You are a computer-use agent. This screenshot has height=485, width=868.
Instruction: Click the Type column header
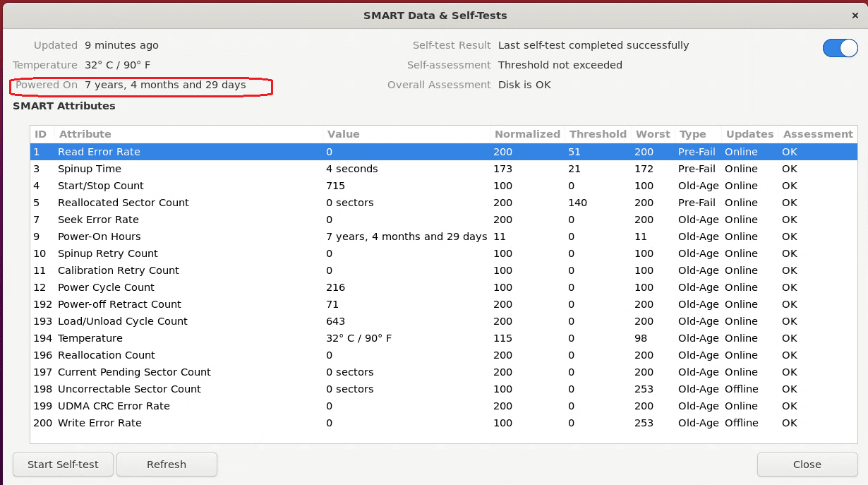coord(692,134)
